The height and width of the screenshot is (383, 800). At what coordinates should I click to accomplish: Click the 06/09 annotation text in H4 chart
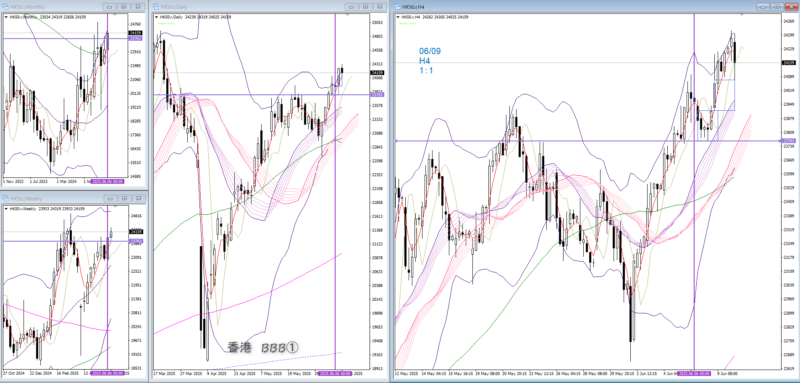(430, 52)
